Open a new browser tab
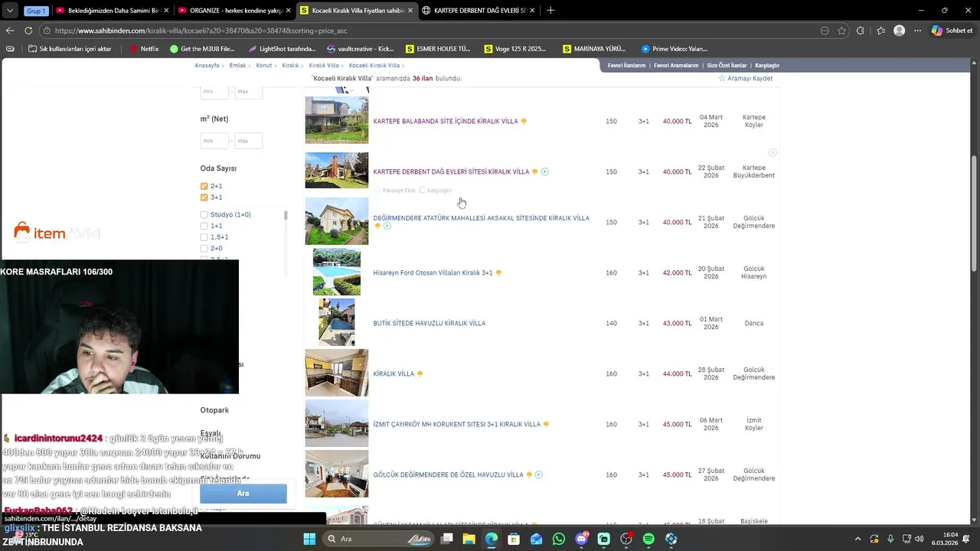The image size is (980, 551). 550,11
